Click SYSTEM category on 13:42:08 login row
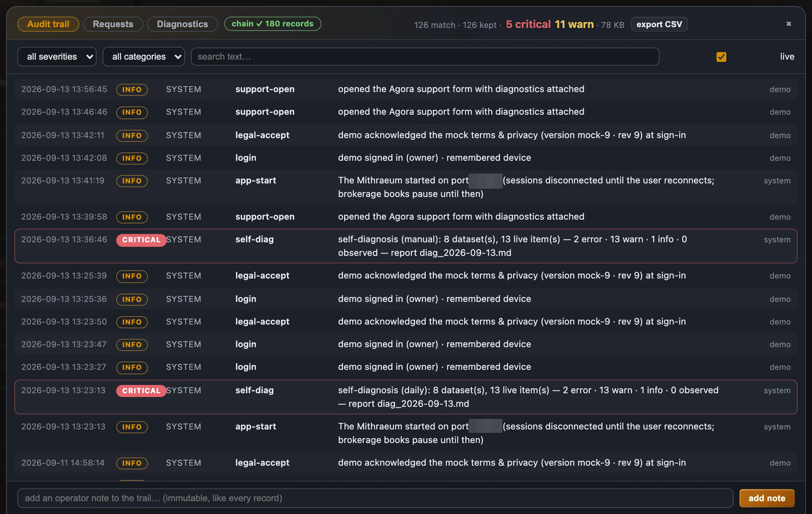 click(183, 158)
